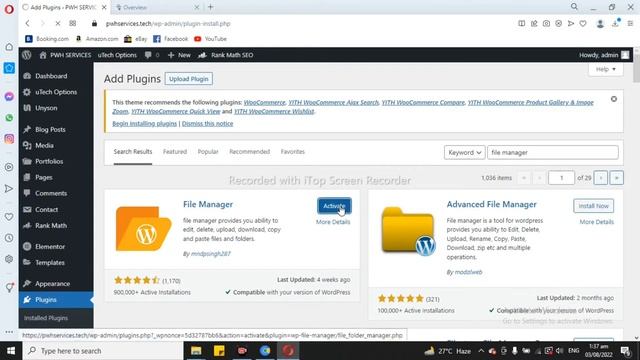Go back with browser back arrow
This screenshot has width=640, height=360.
tap(27, 24)
